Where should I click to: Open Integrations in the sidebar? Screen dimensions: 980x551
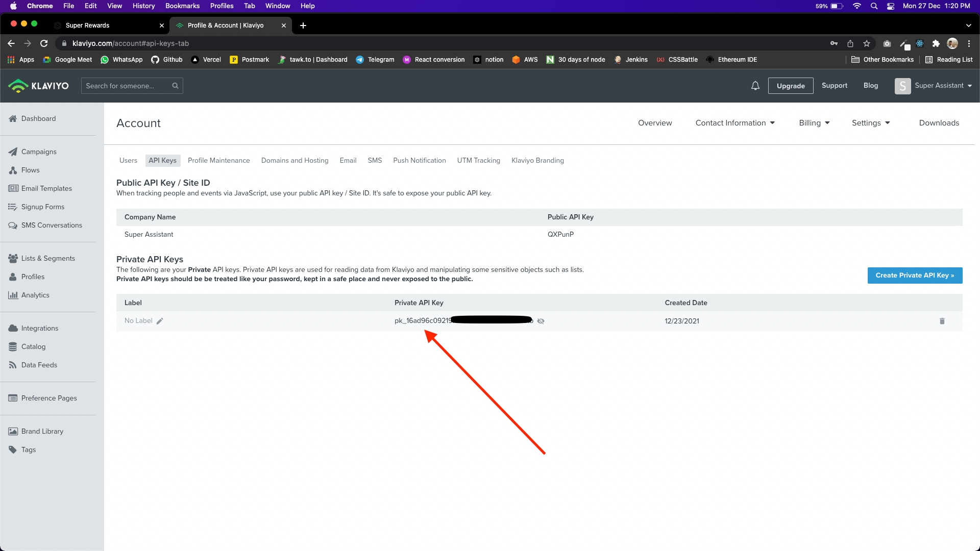point(39,328)
